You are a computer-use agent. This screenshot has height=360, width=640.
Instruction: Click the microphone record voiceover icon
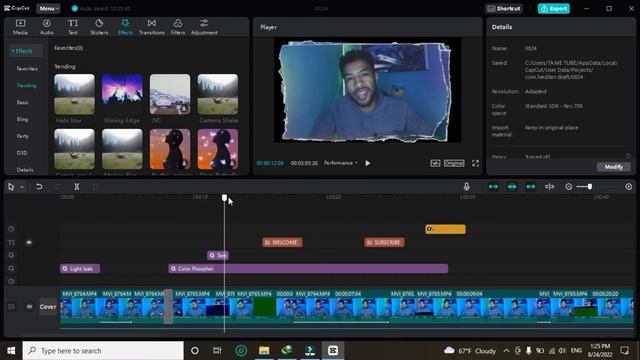click(466, 187)
